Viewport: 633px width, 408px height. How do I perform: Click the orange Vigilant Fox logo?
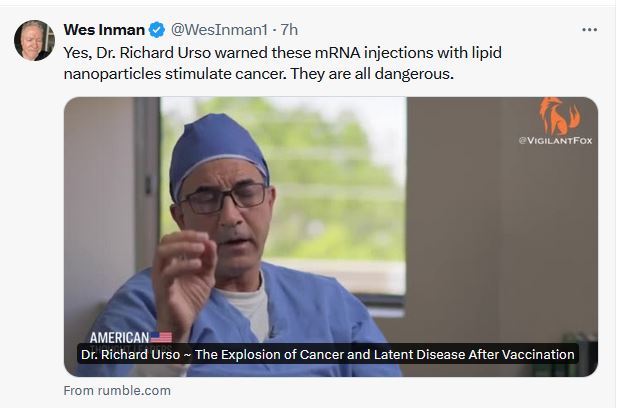coord(559,115)
